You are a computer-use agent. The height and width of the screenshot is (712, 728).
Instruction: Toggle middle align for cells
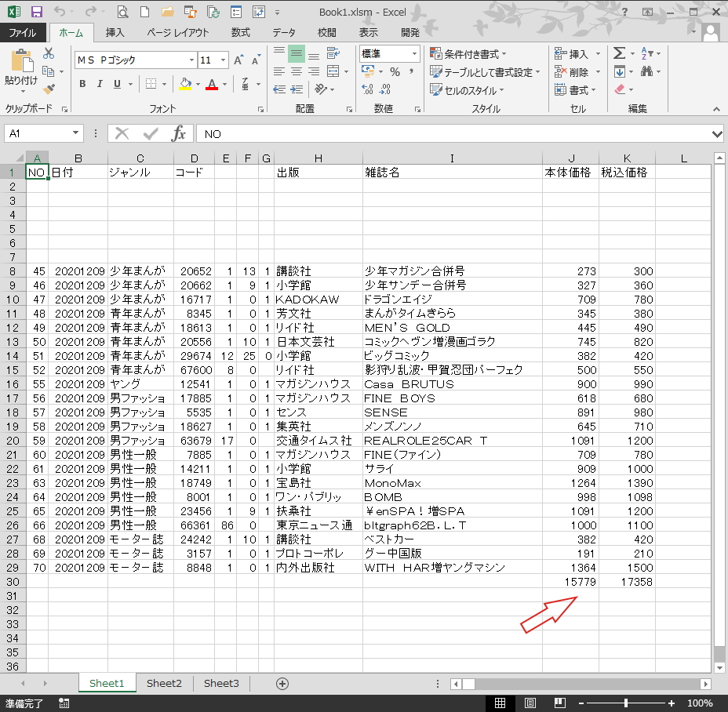pos(297,53)
